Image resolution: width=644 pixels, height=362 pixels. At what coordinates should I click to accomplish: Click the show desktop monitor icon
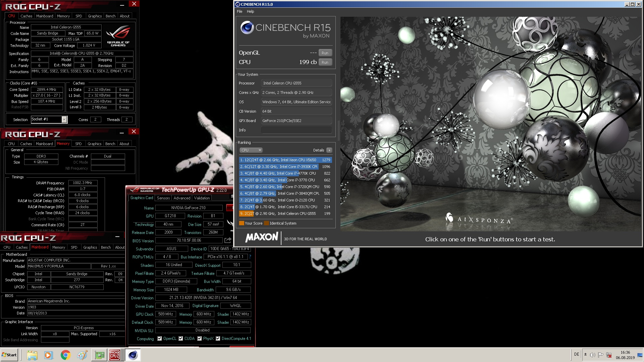tap(640, 355)
